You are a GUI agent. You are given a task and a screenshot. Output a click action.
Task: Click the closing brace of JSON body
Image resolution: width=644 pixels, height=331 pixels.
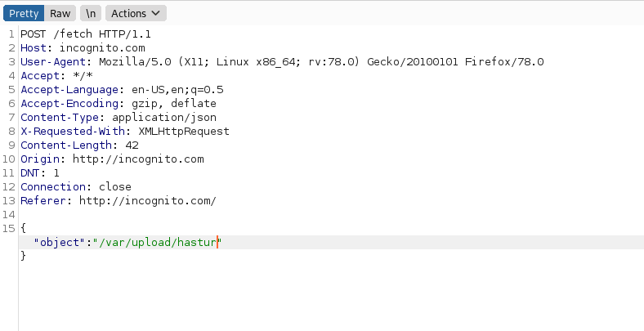(x=24, y=257)
